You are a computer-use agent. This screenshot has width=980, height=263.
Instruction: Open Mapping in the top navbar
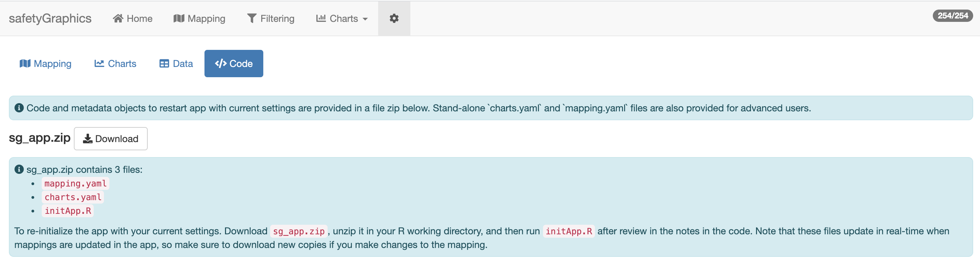[x=199, y=18]
